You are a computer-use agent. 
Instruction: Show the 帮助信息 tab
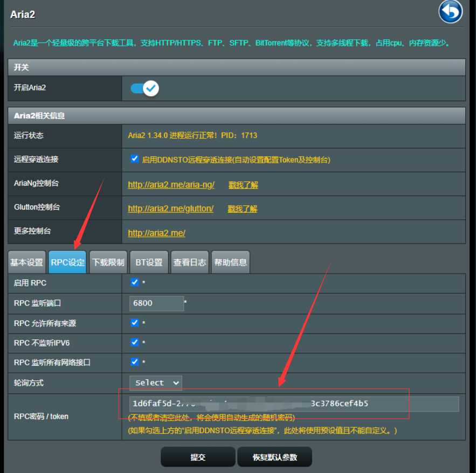230,262
